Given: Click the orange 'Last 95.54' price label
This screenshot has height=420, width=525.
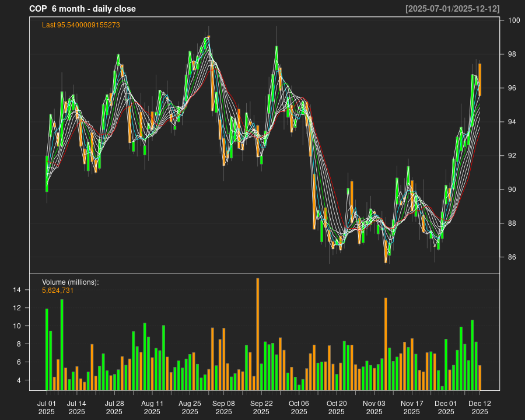Looking at the screenshot, I should (81, 25).
